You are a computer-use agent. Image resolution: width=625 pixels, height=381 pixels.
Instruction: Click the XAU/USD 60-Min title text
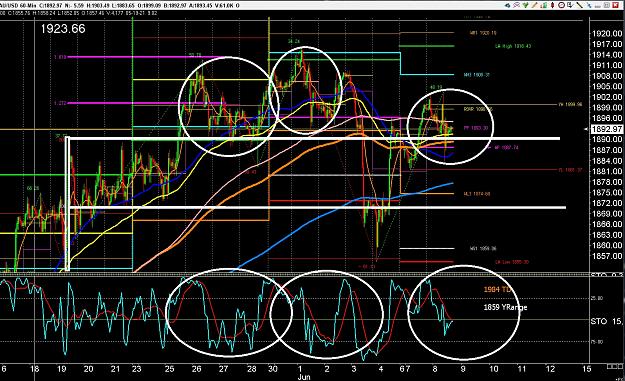[17, 5]
